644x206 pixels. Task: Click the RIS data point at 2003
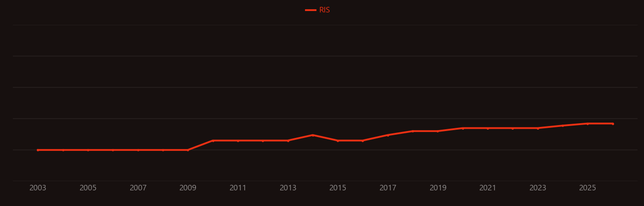(x=38, y=150)
